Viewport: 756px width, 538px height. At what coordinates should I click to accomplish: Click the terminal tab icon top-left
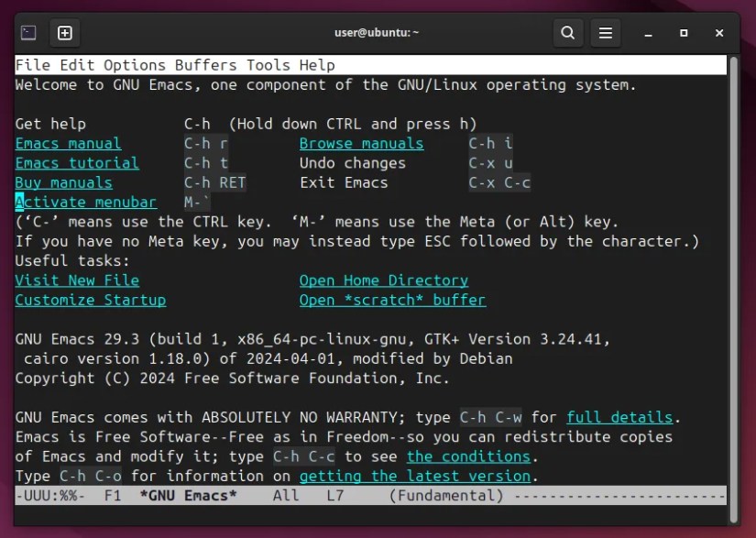pos(27,32)
